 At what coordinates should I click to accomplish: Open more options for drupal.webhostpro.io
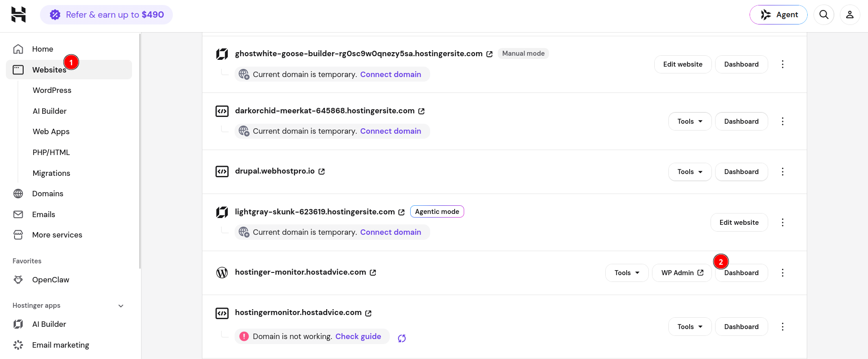point(783,172)
